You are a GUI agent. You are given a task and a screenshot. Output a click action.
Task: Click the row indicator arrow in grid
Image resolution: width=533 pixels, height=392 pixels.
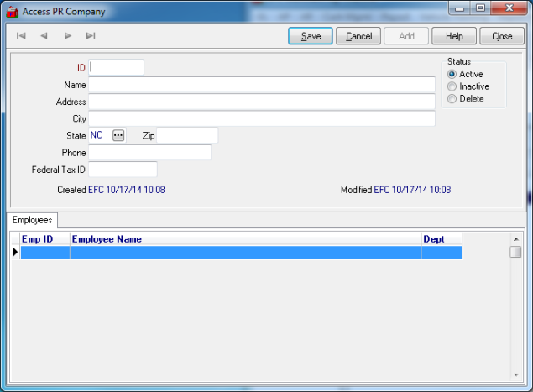pyautogui.click(x=15, y=252)
